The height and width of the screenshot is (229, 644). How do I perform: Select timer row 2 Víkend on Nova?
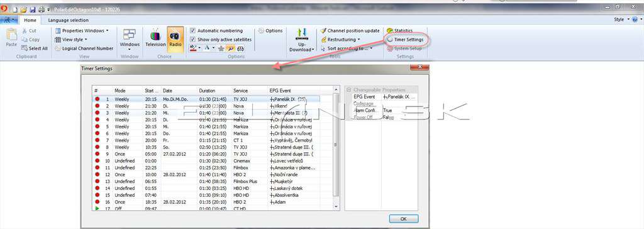tap(206, 106)
